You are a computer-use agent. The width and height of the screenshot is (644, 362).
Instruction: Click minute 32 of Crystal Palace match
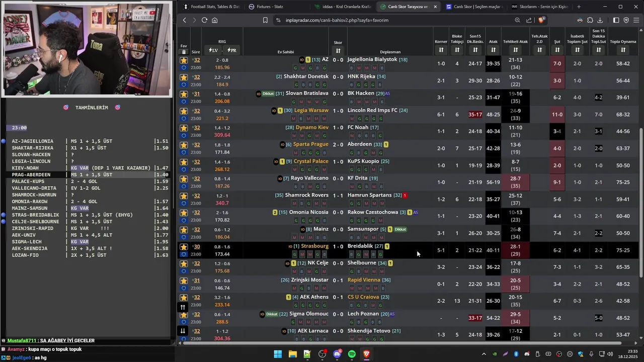(x=197, y=162)
